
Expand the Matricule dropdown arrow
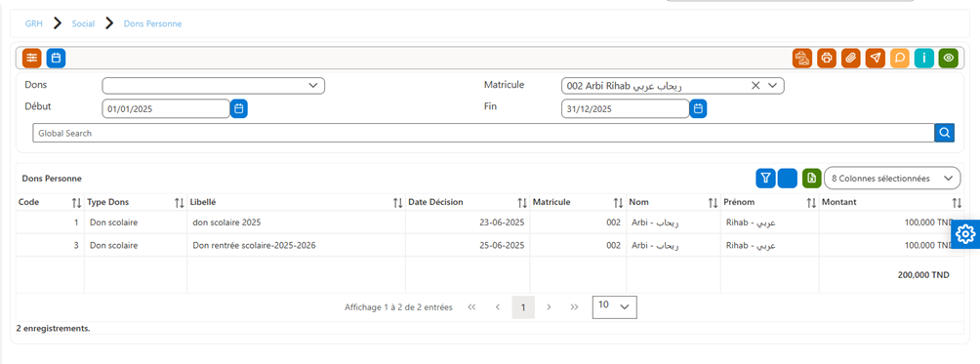pos(772,86)
